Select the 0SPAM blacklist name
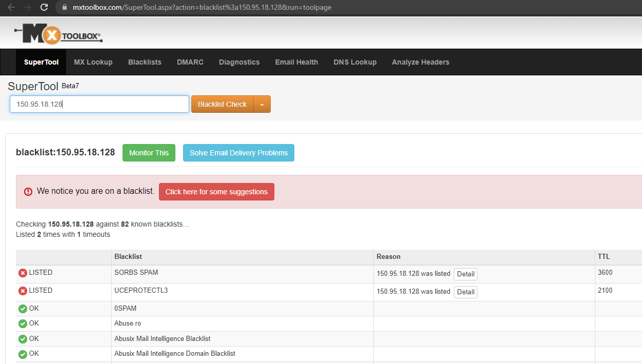This screenshot has height=364, width=642. tap(125, 308)
